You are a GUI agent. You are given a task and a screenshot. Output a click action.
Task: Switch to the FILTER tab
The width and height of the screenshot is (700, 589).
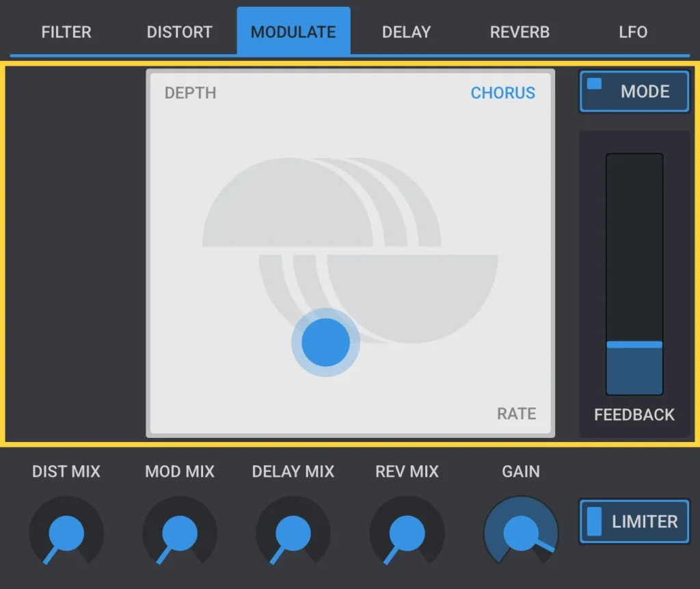coord(66,31)
